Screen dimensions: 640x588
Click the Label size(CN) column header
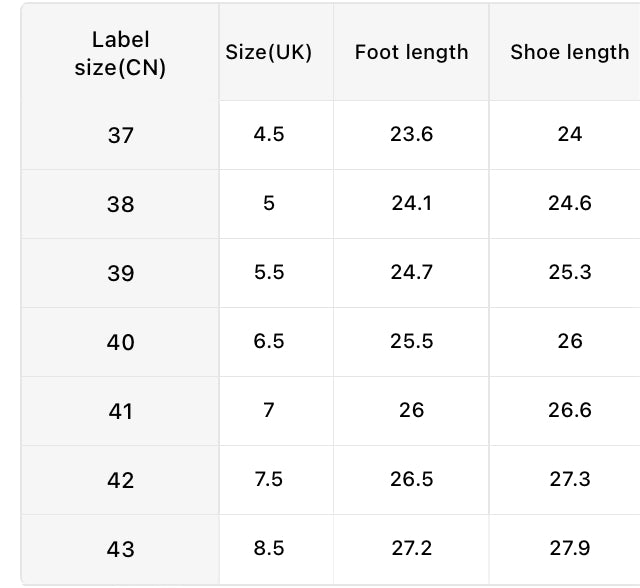120,53
